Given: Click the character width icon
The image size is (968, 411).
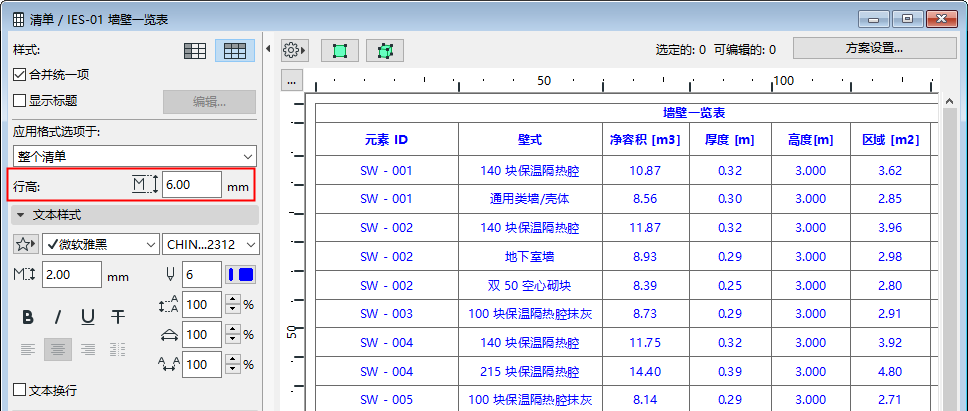Looking at the screenshot, I should click(x=169, y=334).
